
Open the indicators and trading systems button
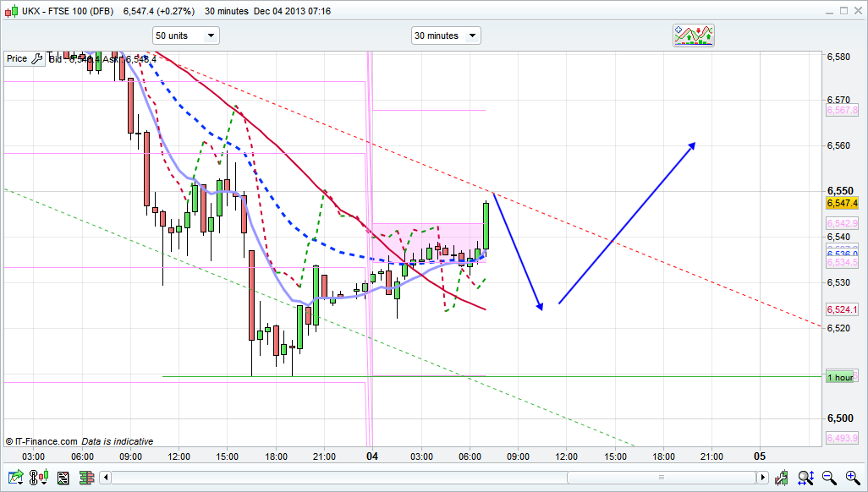[693, 36]
